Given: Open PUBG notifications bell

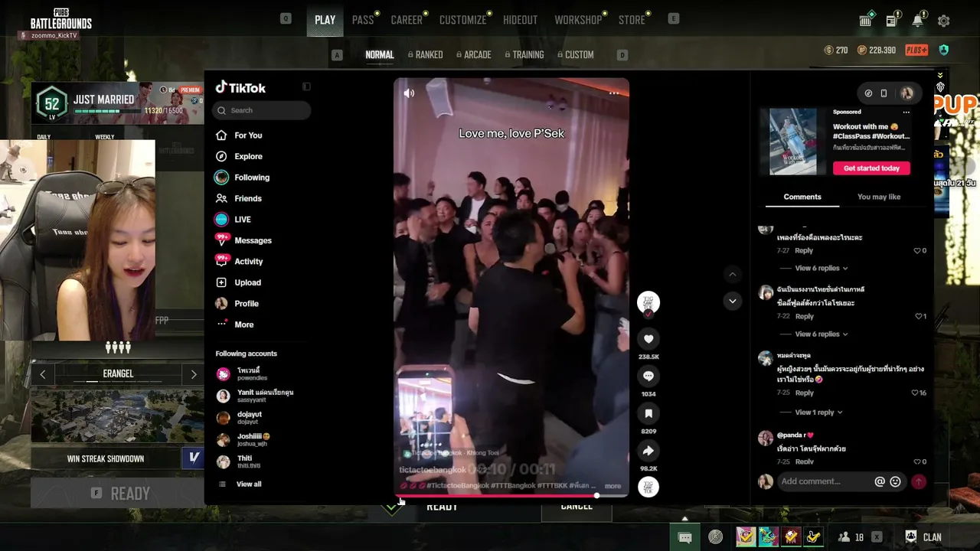Looking at the screenshot, I should pyautogui.click(x=917, y=21).
